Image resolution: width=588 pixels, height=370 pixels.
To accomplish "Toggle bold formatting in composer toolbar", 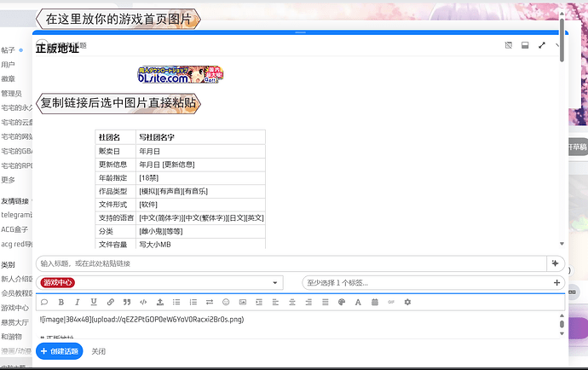I will tap(61, 302).
